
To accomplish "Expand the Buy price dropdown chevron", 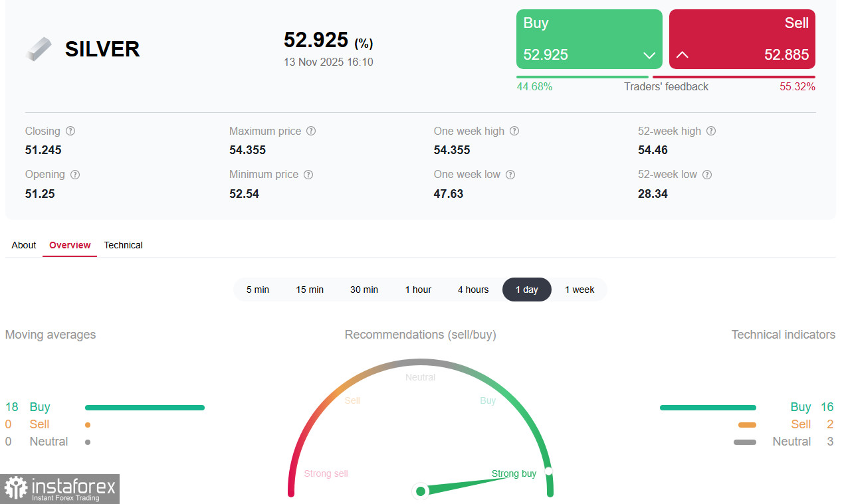I will point(649,56).
